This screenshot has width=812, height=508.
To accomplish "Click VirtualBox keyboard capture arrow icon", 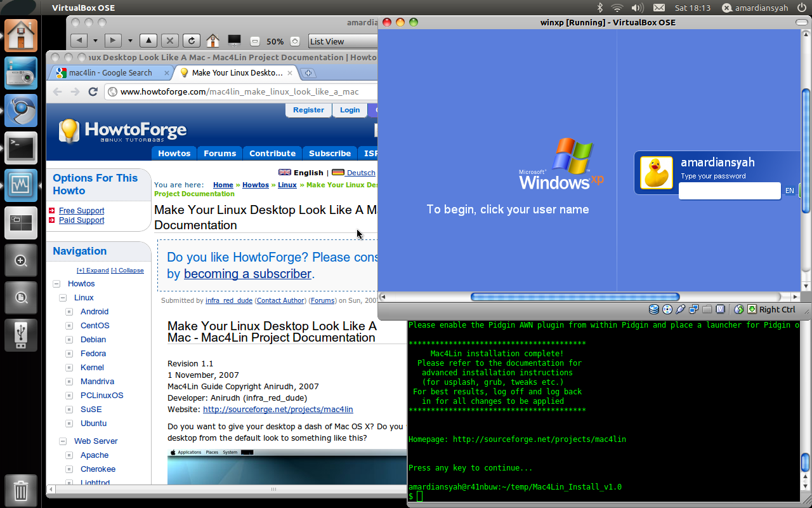I will tap(752, 309).
